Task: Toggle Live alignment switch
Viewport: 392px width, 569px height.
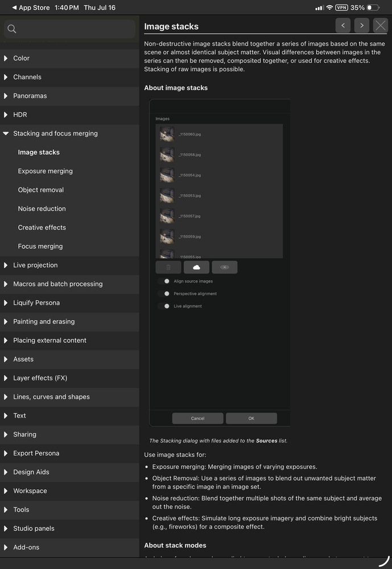Action: pos(164,306)
